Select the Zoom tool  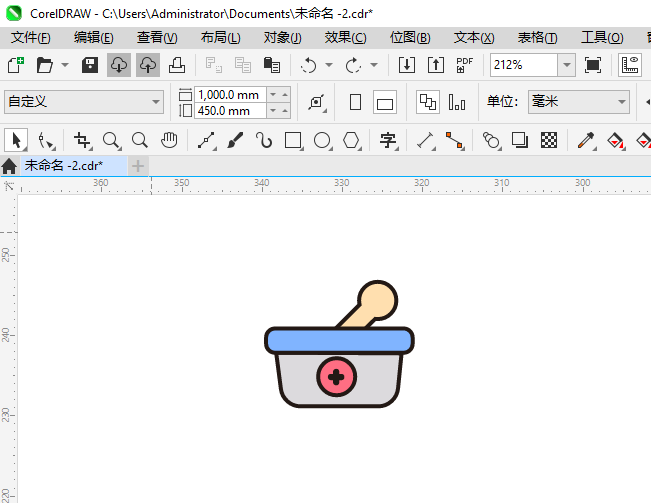click(x=111, y=141)
